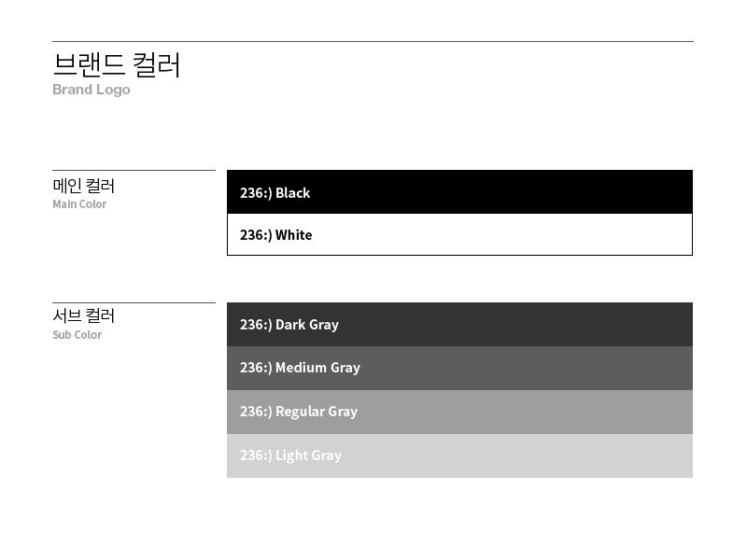Viewport: 747px width, 560px height.
Task: Click the Main Color label
Action: coord(79,204)
